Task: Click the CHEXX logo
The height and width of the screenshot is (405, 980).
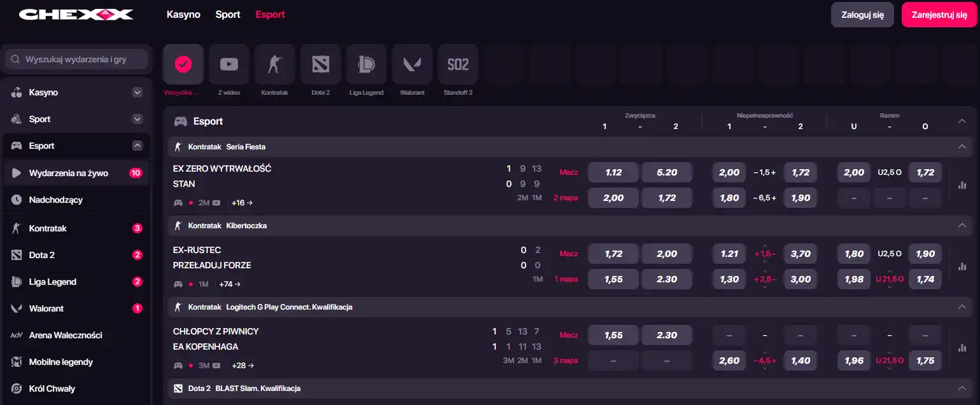Action: (x=76, y=14)
